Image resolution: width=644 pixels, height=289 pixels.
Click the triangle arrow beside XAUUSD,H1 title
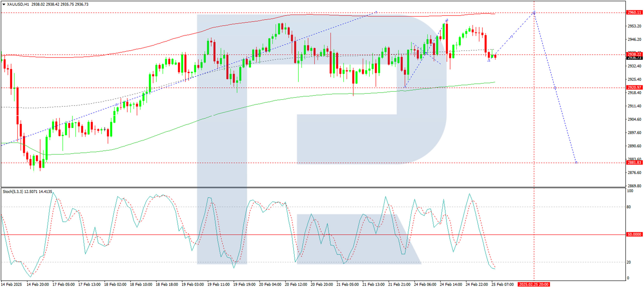[4, 4]
